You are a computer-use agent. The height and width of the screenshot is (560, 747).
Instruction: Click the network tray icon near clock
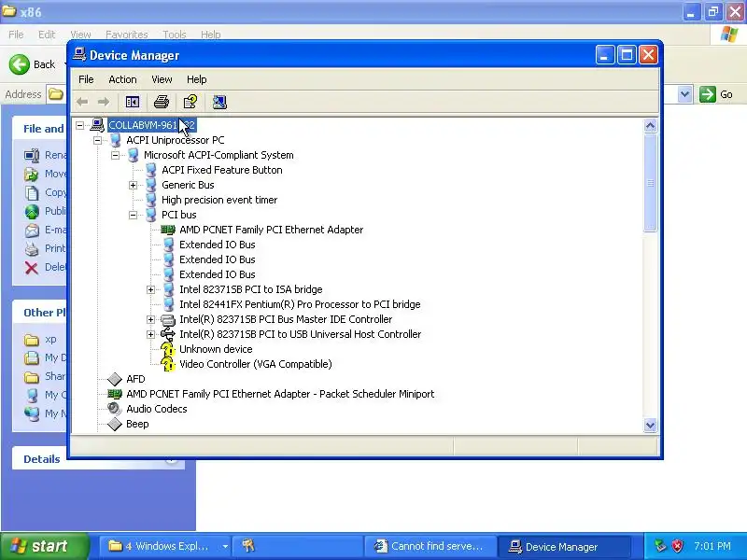(660, 546)
